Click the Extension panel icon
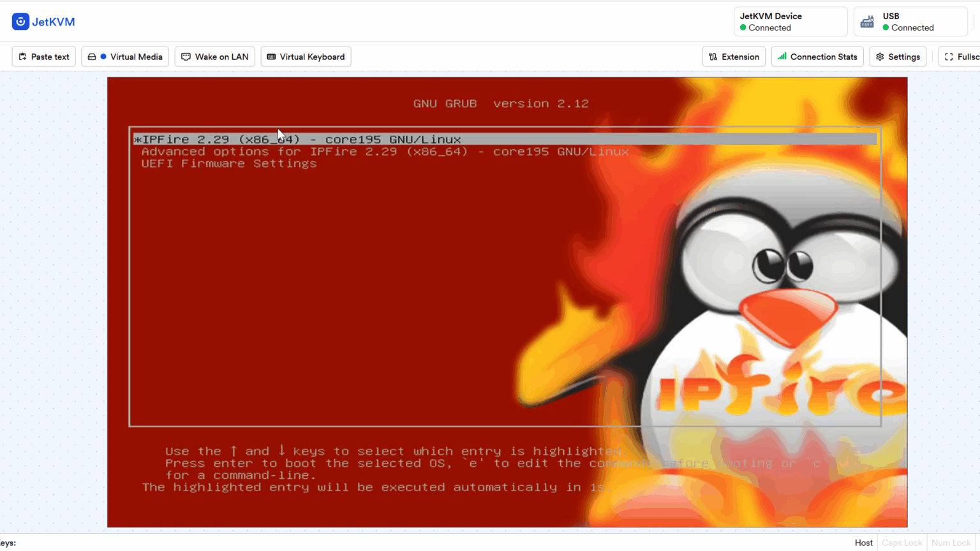This screenshot has height=551, width=980. coord(713,57)
